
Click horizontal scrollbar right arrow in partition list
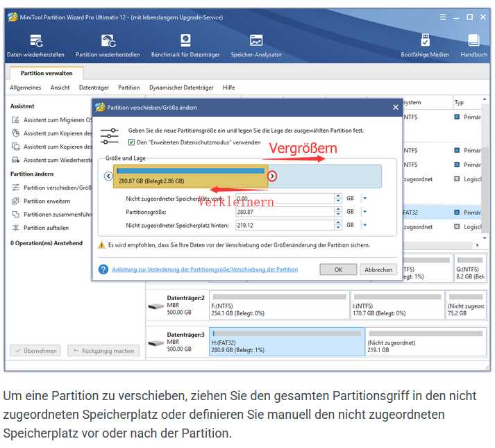click(477, 245)
